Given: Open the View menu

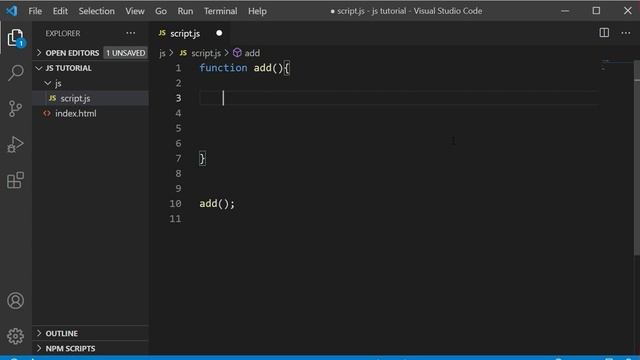Looking at the screenshot, I should tap(135, 11).
